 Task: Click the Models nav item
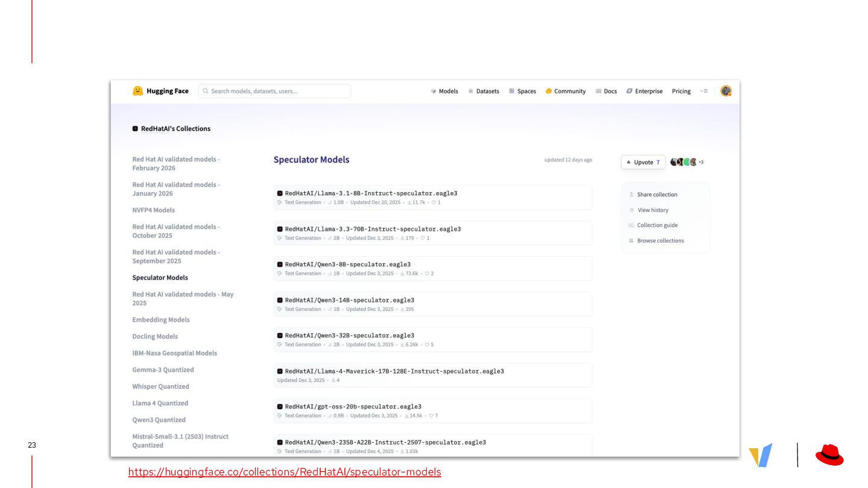tap(444, 91)
